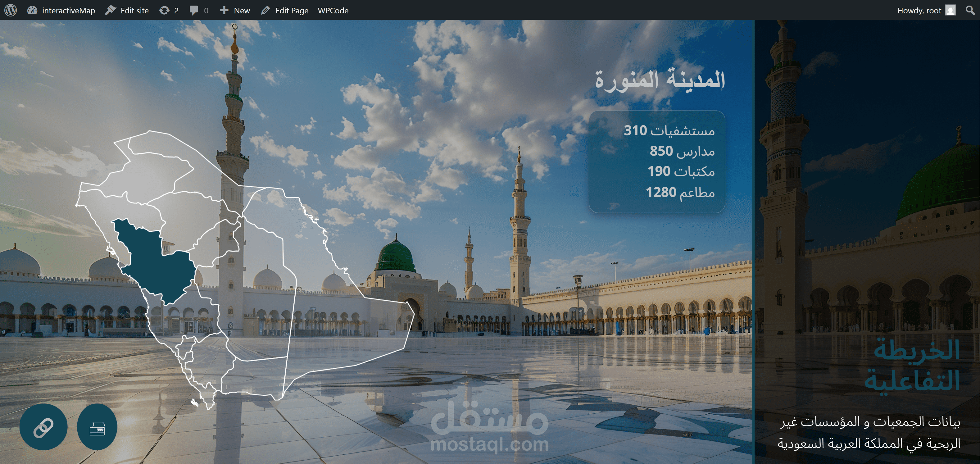Open the pending updates counter showing 2

click(169, 10)
